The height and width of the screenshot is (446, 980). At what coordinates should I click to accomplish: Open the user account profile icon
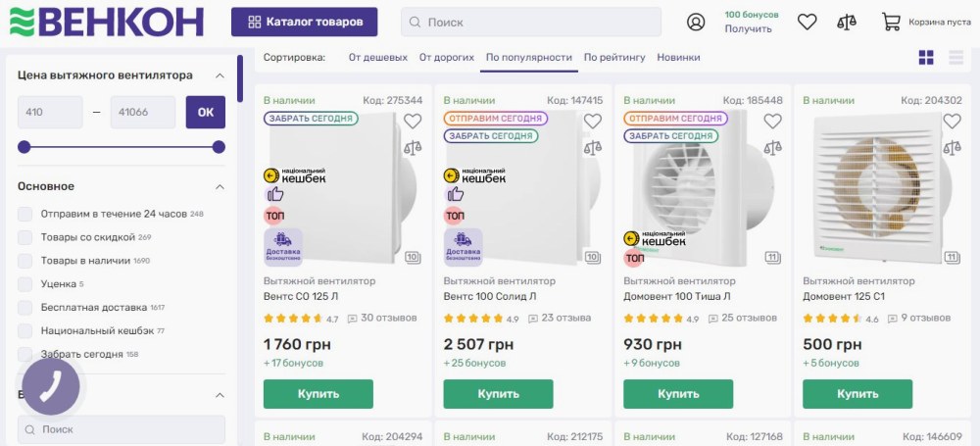(696, 22)
